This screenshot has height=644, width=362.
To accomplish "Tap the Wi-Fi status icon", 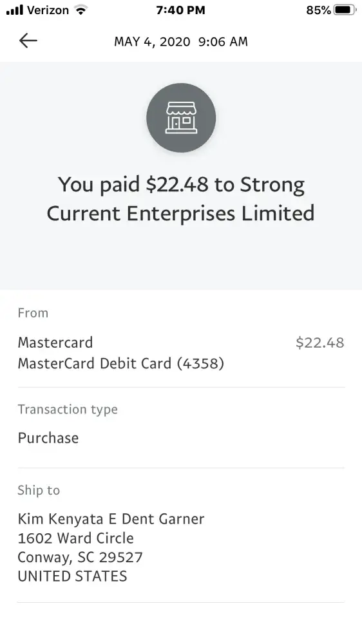I will coord(81,10).
